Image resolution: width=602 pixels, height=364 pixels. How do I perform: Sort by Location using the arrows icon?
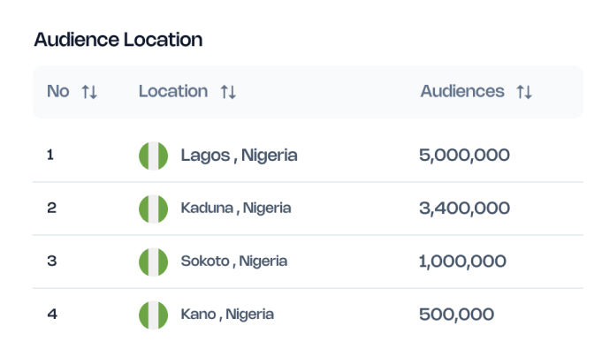tap(228, 92)
